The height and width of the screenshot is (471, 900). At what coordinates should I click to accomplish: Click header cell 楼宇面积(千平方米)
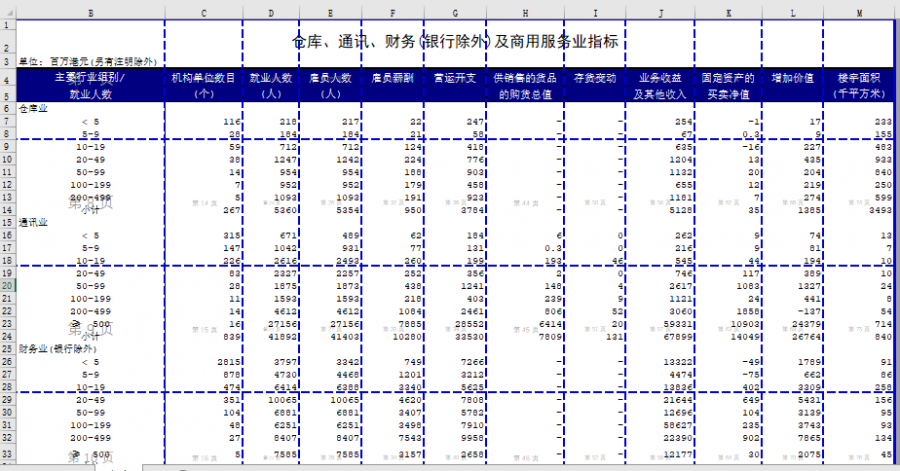pyautogui.click(x=859, y=85)
